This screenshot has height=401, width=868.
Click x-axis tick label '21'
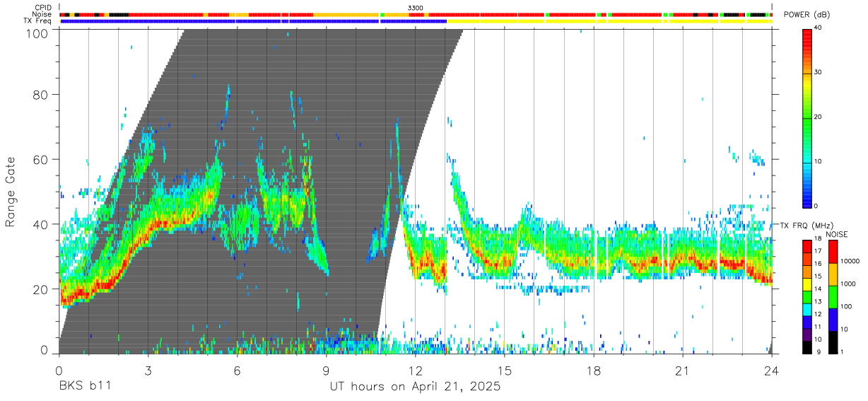[x=683, y=371]
